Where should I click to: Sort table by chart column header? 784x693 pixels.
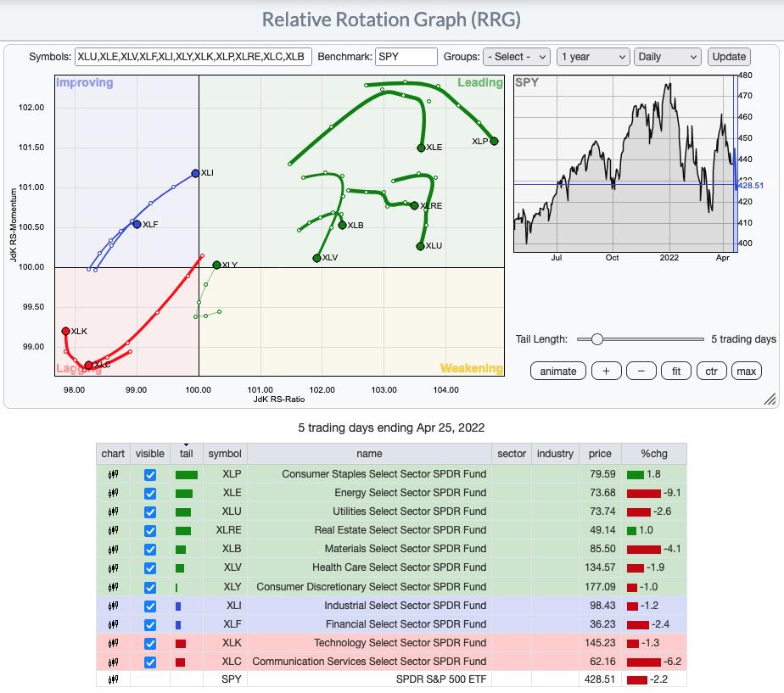(x=113, y=454)
